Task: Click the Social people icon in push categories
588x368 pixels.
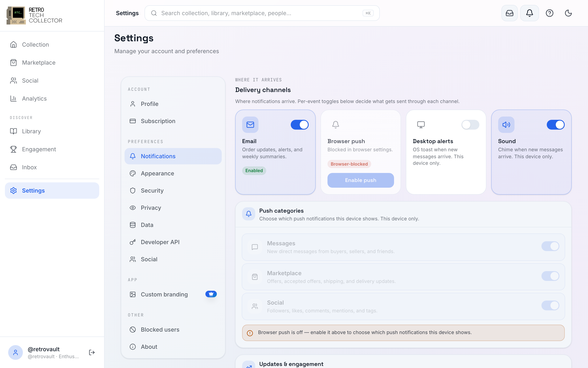Action: pos(255,306)
